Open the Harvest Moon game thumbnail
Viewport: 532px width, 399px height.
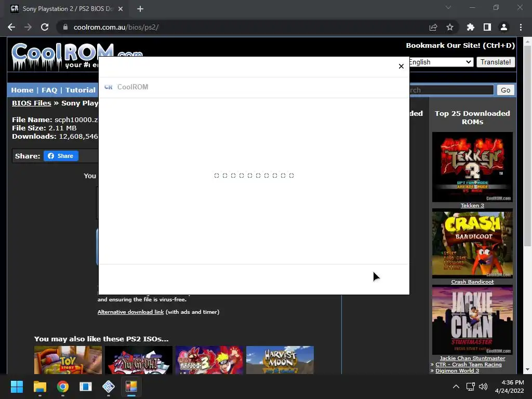coord(280,360)
